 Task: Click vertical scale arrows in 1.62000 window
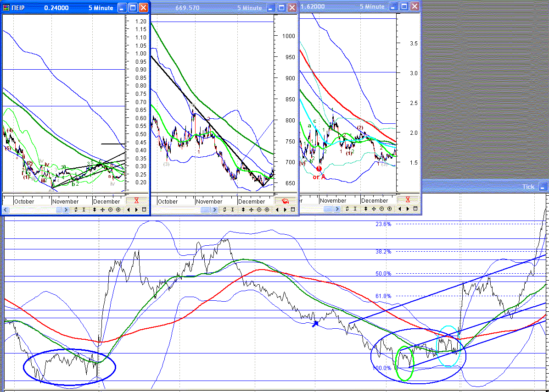click(365, 209)
